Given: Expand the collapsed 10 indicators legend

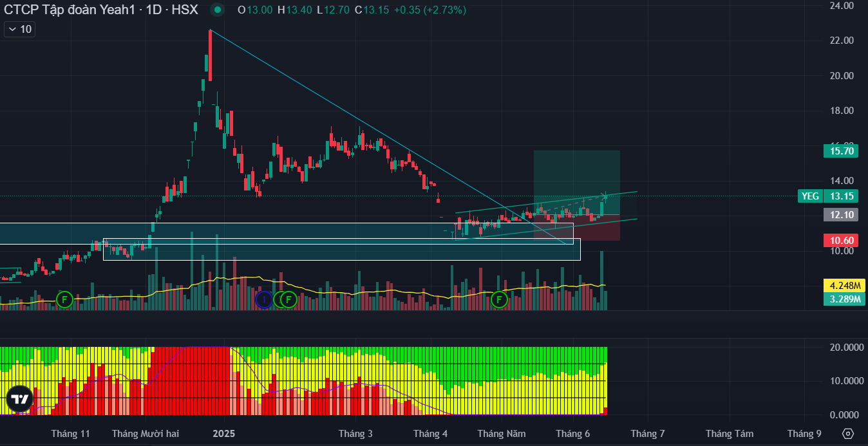Looking at the screenshot, I should [19, 29].
